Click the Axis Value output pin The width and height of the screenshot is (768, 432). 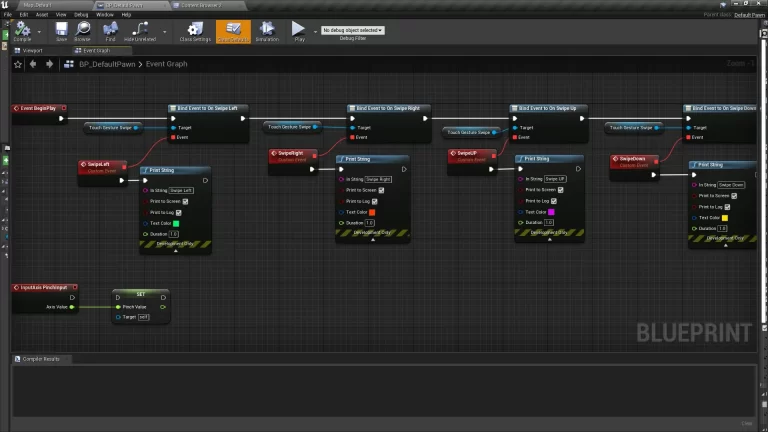[72, 307]
